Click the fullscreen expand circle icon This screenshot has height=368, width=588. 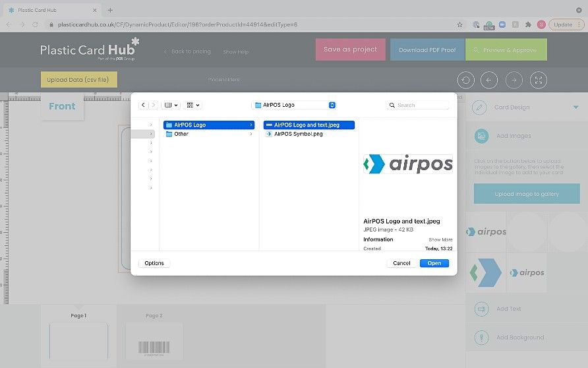point(539,80)
